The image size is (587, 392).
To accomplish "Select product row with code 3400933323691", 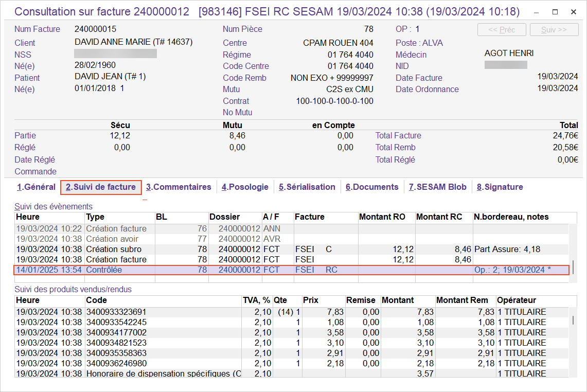I will (x=116, y=312).
